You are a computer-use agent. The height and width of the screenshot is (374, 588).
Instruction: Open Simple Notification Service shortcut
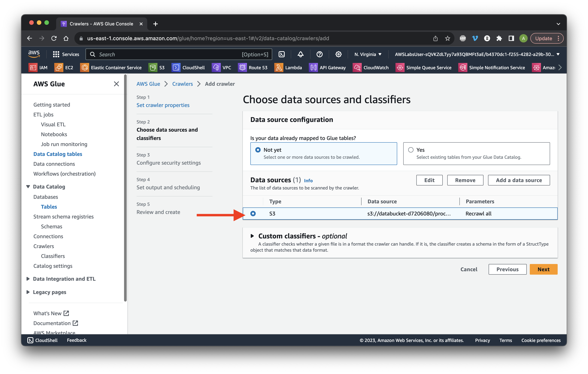(492, 68)
